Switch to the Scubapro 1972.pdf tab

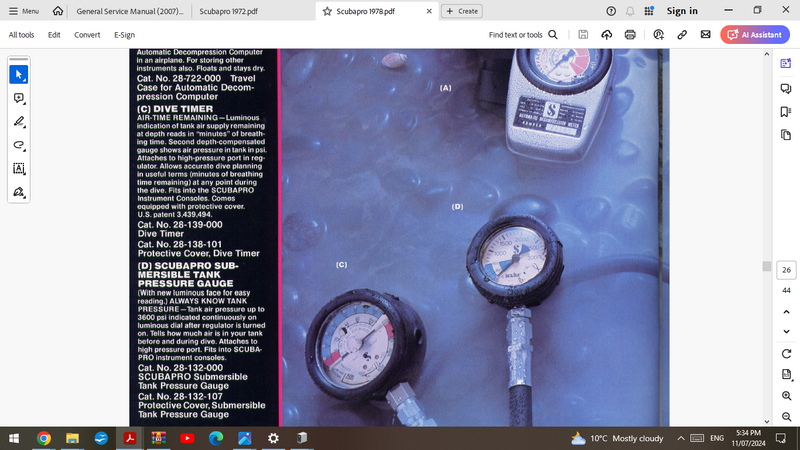226,11
